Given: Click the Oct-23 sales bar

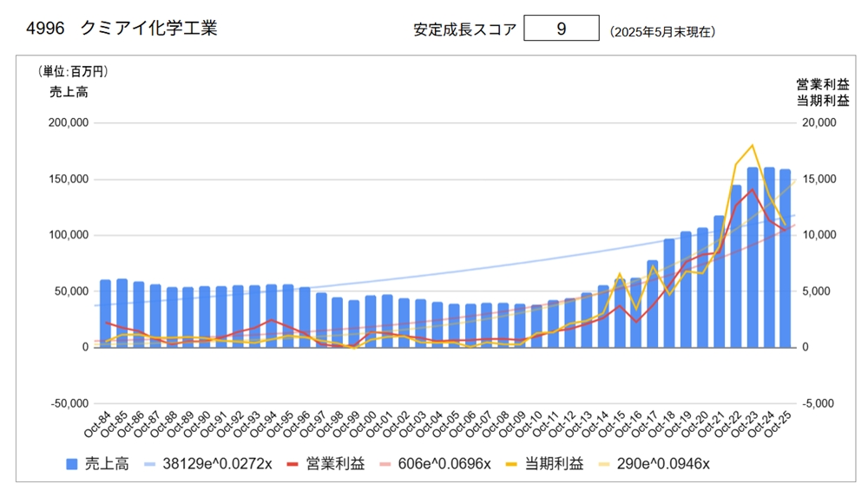Looking at the screenshot, I should pyautogui.click(x=753, y=258).
